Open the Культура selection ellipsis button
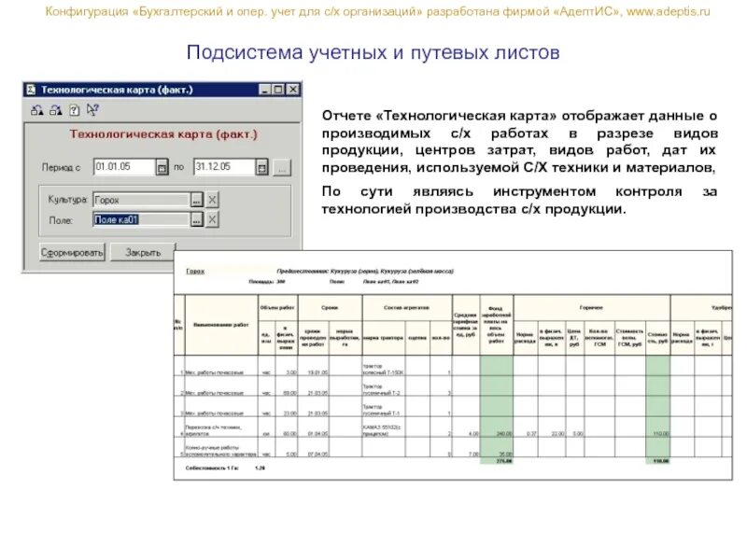This screenshot has height=560, width=747. pyautogui.click(x=197, y=200)
